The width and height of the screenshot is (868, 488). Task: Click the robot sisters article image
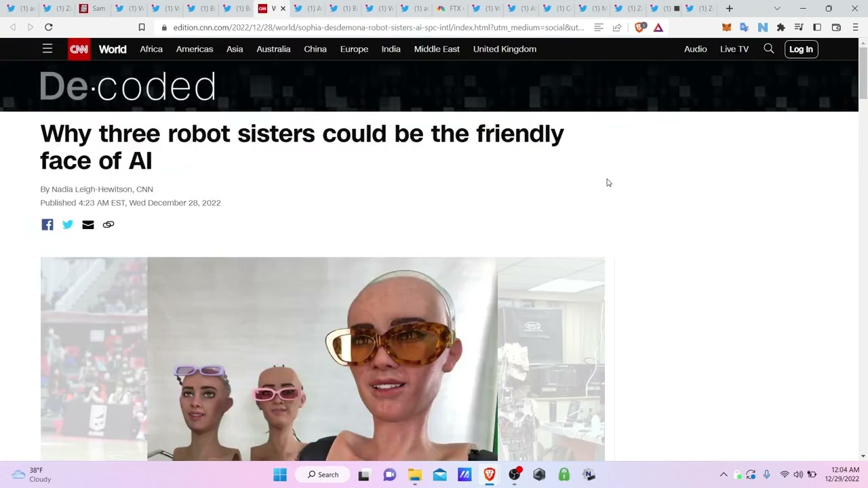tap(322, 359)
